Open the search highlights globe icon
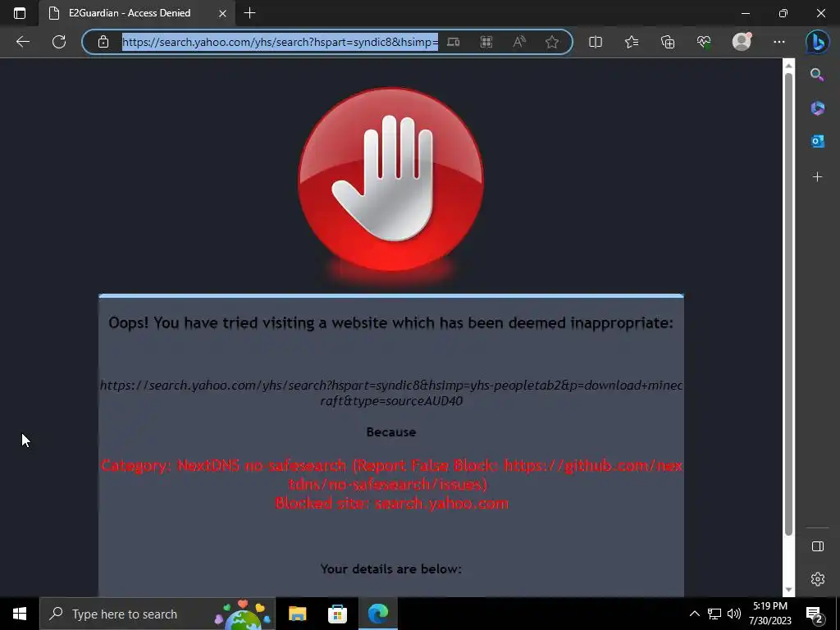The width and height of the screenshot is (840, 630). click(x=242, y=614)
